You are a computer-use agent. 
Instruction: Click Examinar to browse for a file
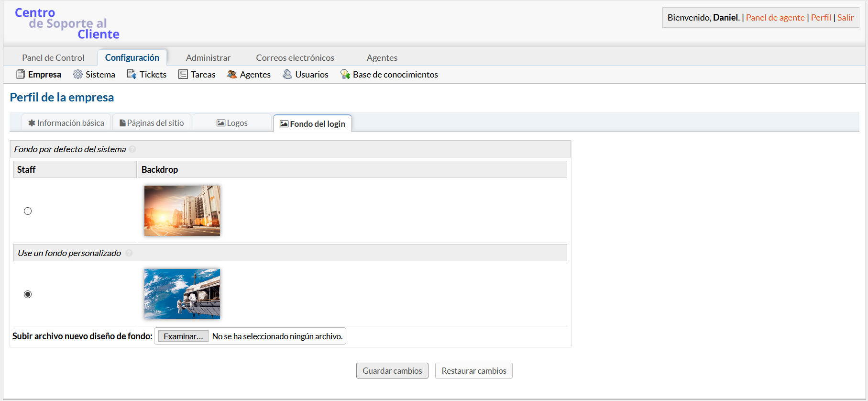(183, 336)
